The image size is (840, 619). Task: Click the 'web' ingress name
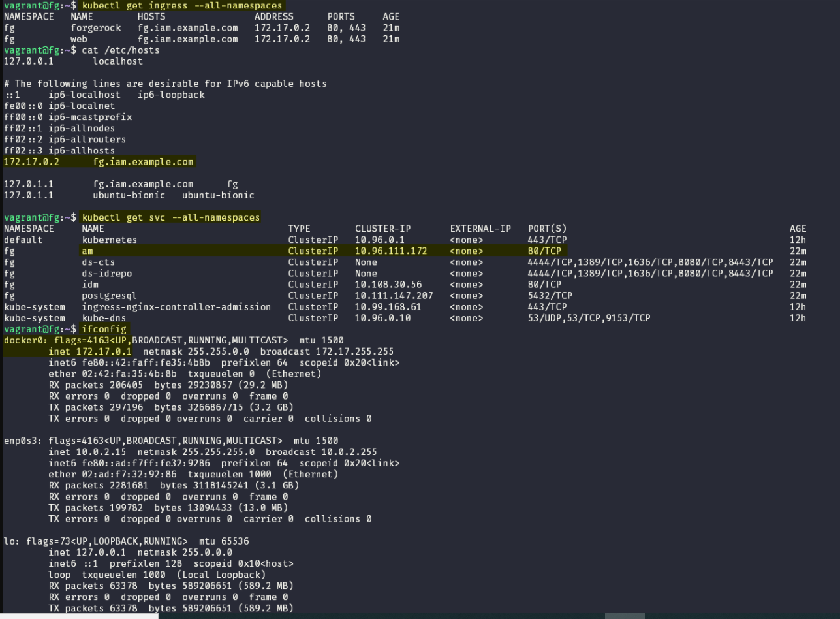(79, 39)
